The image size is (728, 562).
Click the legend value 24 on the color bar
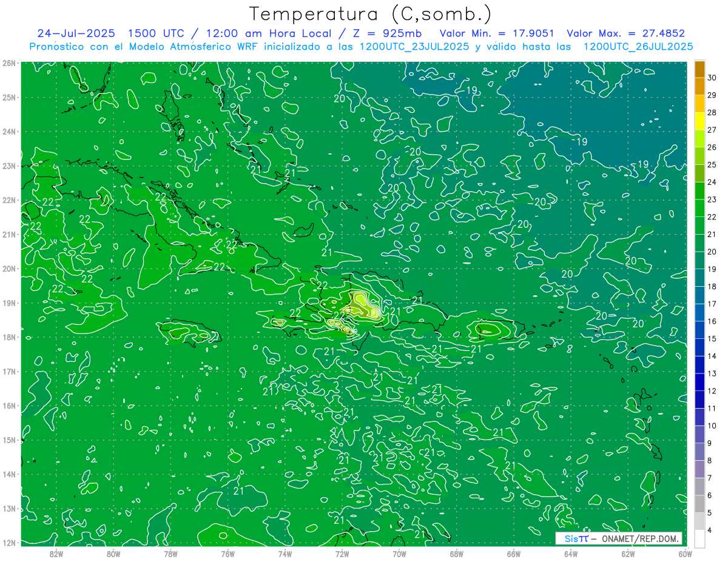point(712,182)
